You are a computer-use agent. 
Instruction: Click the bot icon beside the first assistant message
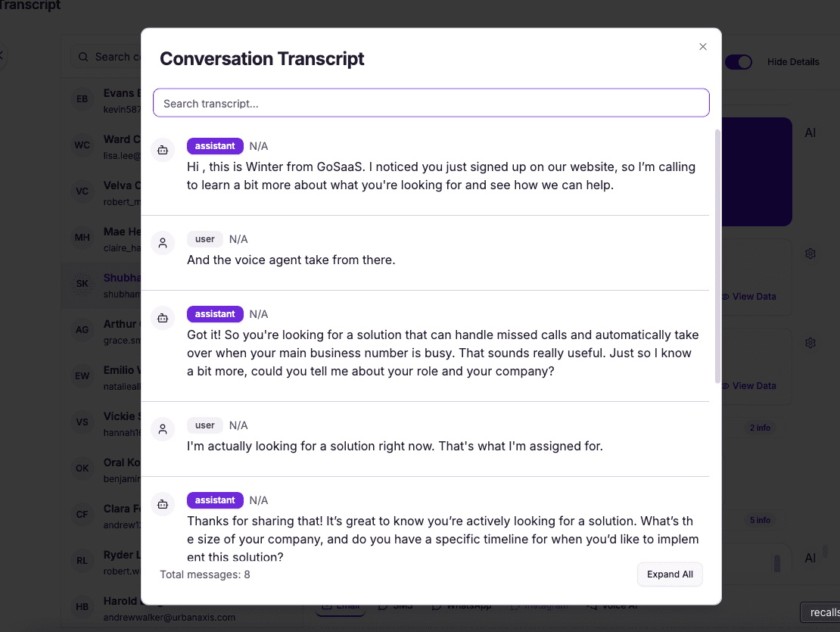(x=163, y=149)
